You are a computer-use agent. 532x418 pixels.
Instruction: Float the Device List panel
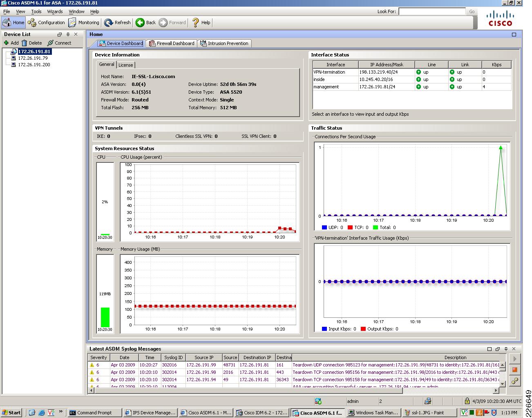(x=60, y=34)
